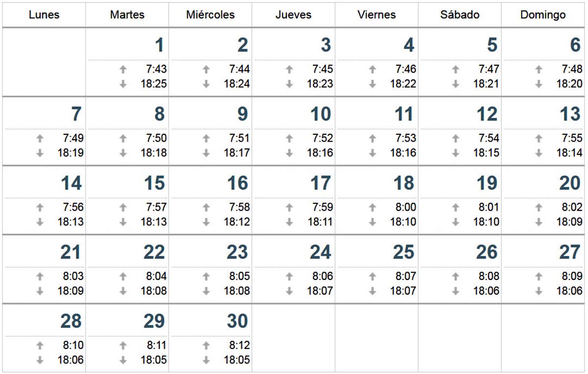Click the sunrise arrow icon on day 1
This screenshot has height=374, width=588.
point(123,70)
